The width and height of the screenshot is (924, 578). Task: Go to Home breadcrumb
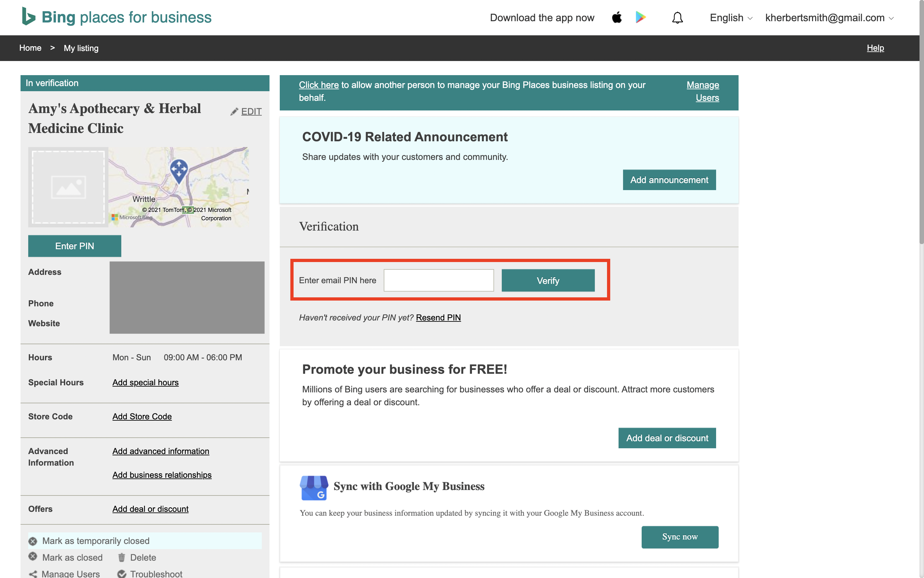pos(30,48)
